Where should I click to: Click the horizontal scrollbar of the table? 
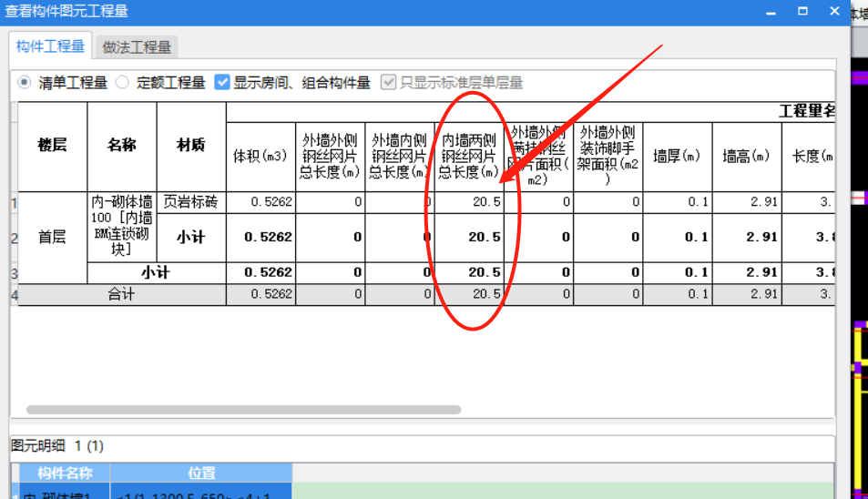point(243,410)
